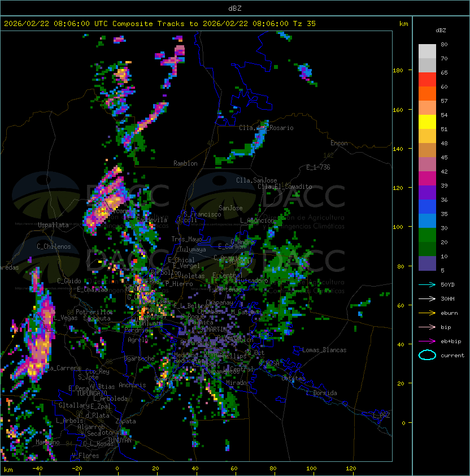Screen dimensions: 470x476
Task: Click the 'C_Guido' place label
Action: point(69,281)
